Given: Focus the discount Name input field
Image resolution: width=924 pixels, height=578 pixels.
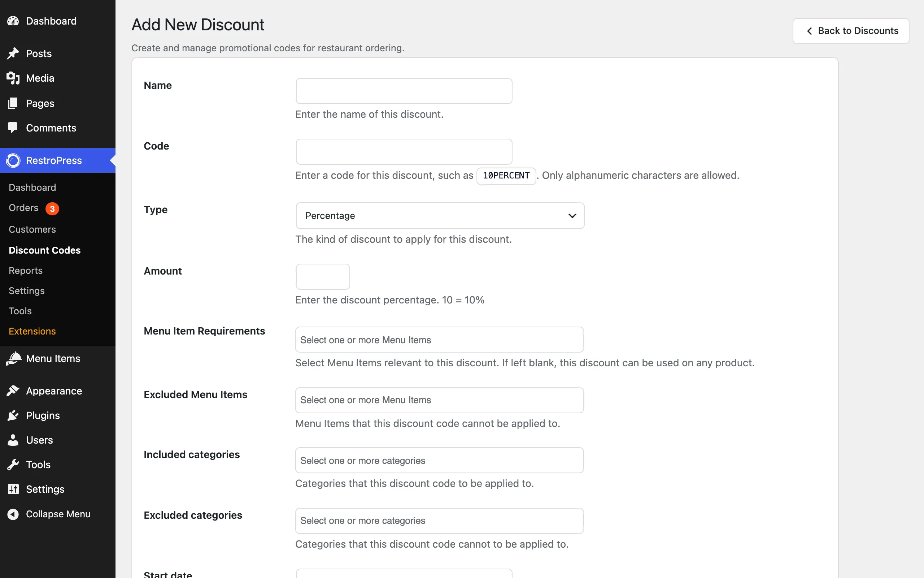Looking at the screenshot, I should point(404,91).
